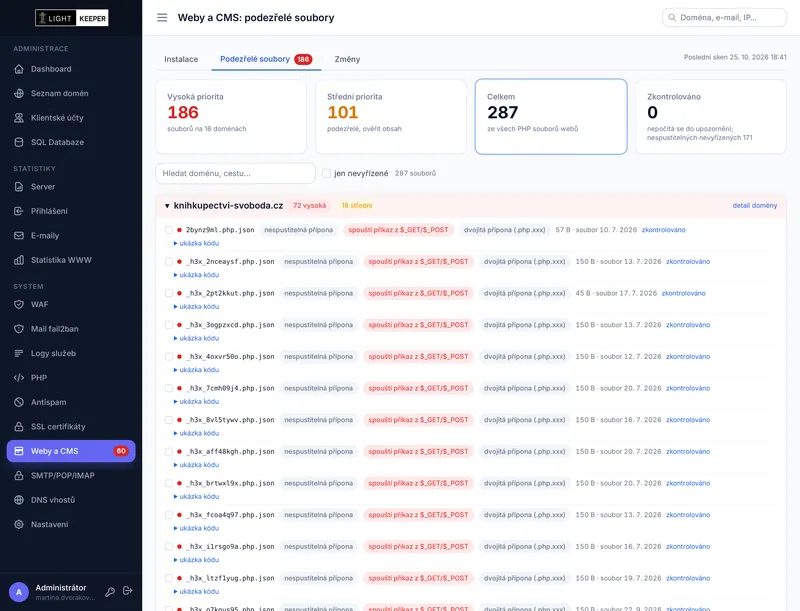
Task: Expand 'ukázka kódu' under _h3x_7cmh09j4.php.json
Action: click(x=196, y=401)
